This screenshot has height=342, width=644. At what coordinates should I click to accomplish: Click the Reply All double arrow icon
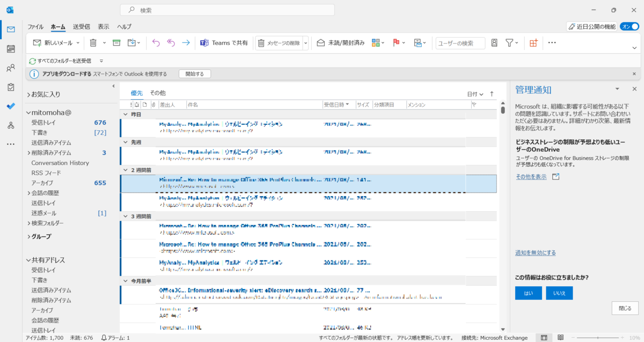click(x=171, y=43)
